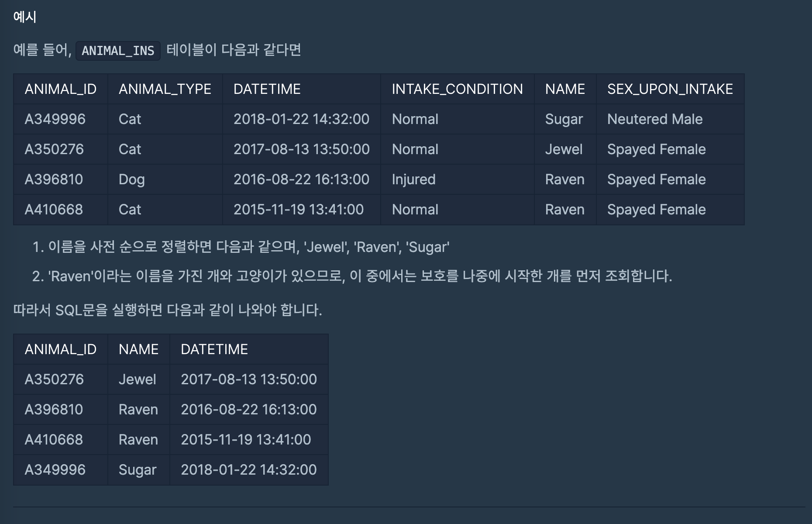Click the Injured intake condition cell
The height and width of the screenshot is (524, 812).
[x=413, y=179]
